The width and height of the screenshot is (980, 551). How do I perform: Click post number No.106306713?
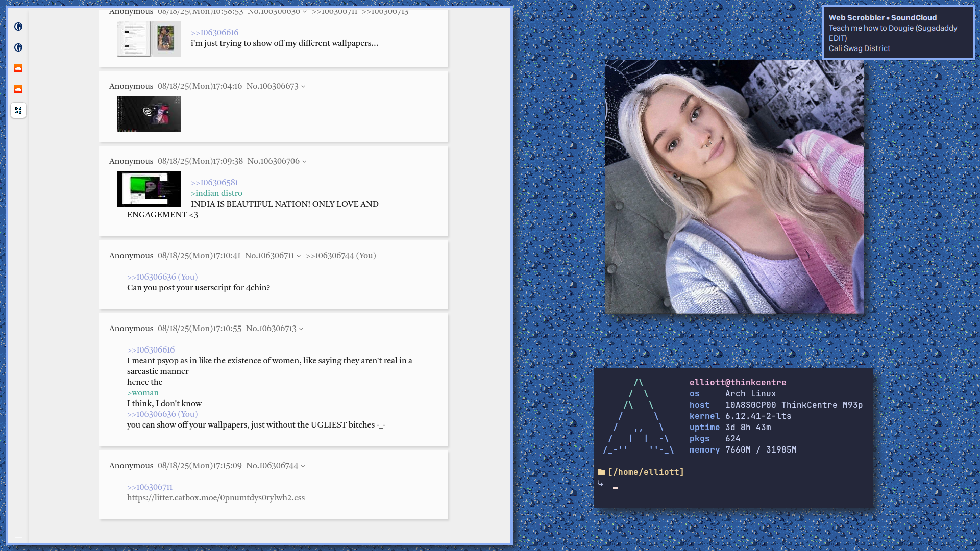coord(271,329)
